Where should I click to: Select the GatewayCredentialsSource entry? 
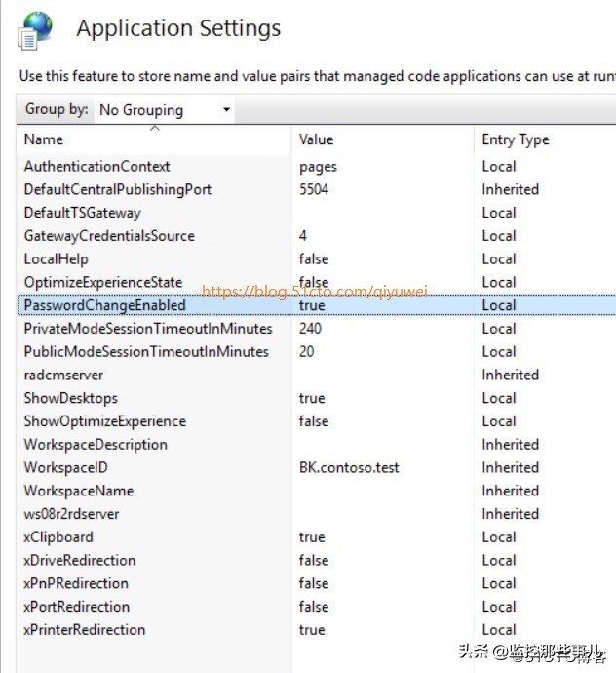coord(317,236)
